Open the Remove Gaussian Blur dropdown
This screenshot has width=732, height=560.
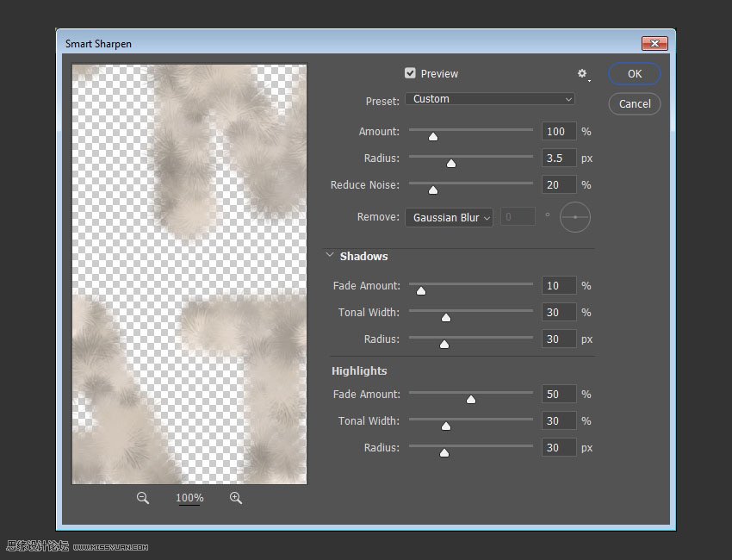pyautogui.click(x=449, y=217)
